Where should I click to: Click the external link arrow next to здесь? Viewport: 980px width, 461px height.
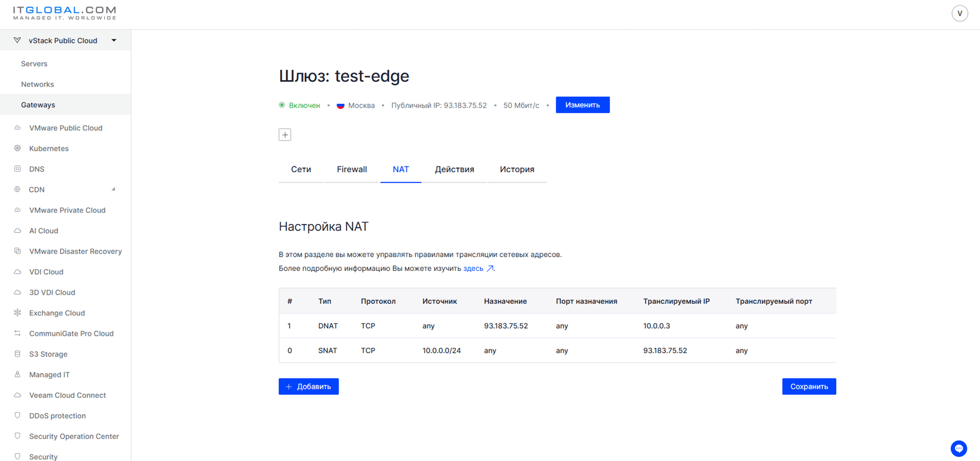(490, 268)
